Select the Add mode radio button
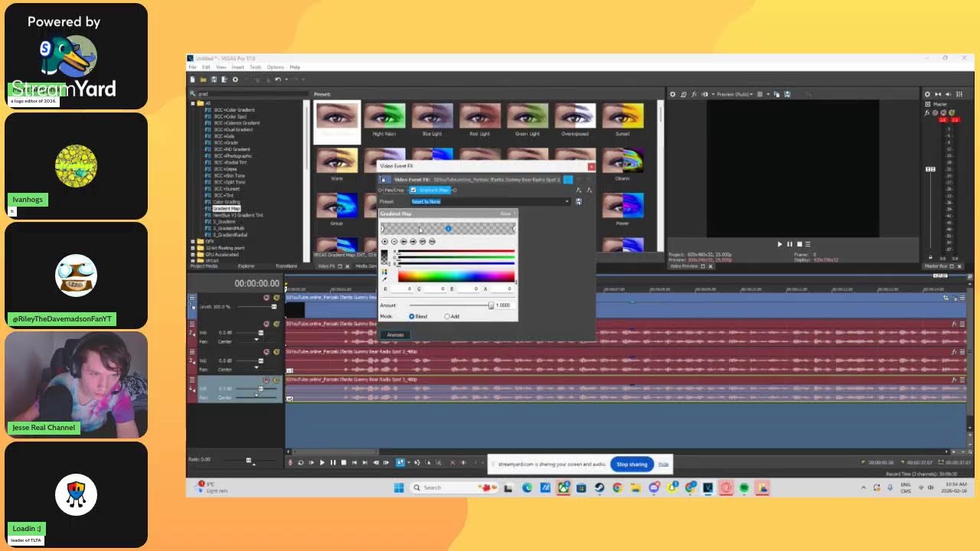 [x=447, y=316]
